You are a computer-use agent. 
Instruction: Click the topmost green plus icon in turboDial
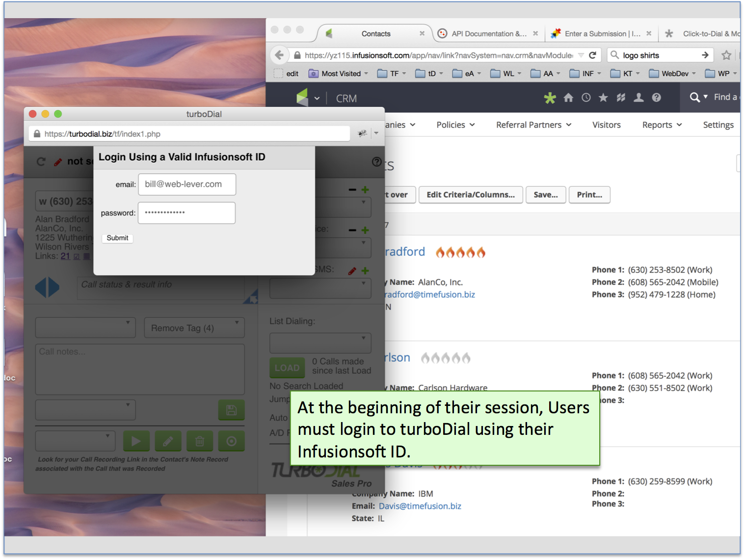(365, 189)
